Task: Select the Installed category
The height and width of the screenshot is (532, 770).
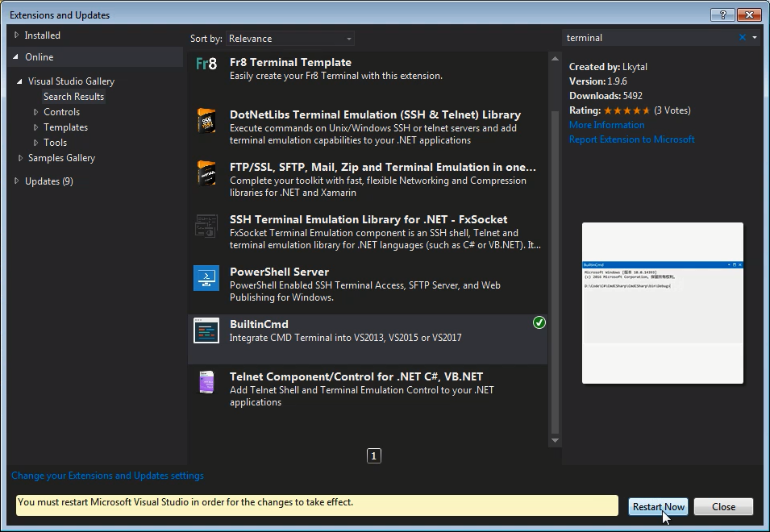Action: (43, 35)
